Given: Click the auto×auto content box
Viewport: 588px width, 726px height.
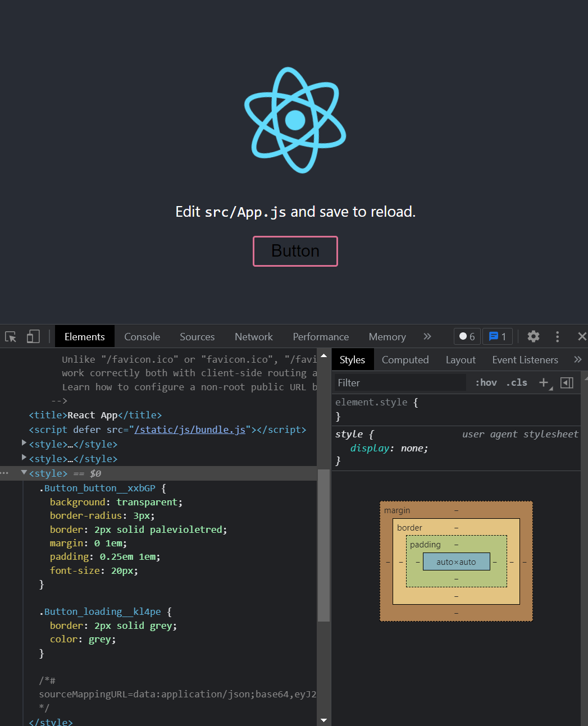Looking at the screenshot, I should click(x=456, y=561).
